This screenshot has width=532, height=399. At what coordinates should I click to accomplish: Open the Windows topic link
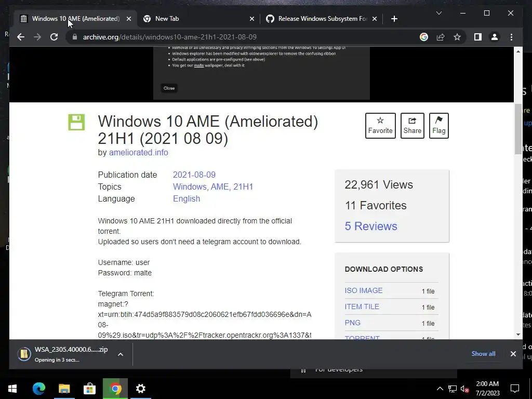pyautogui.click(x=190, y=187)
